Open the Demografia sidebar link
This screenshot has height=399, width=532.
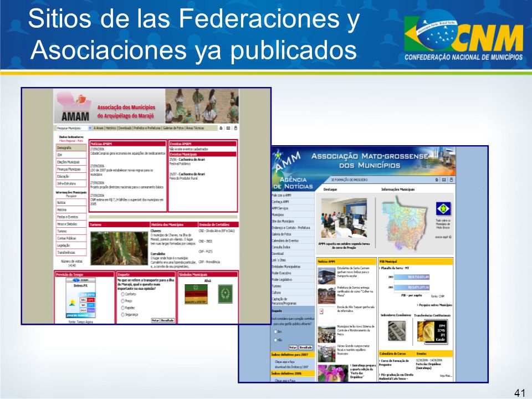tap(71, 148)
